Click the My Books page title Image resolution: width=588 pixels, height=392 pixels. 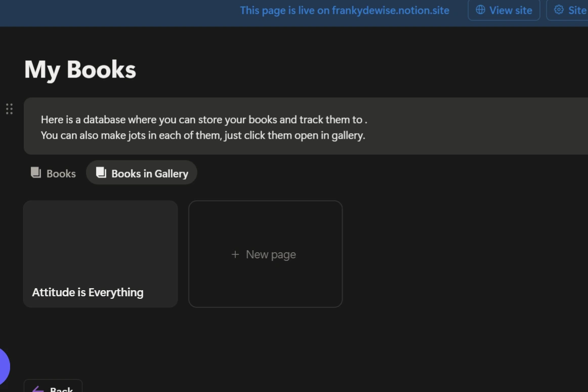tap(81, 69)
